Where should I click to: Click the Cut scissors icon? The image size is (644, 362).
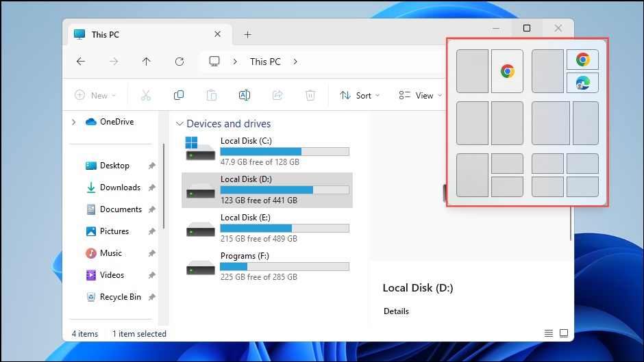(146, 95)
